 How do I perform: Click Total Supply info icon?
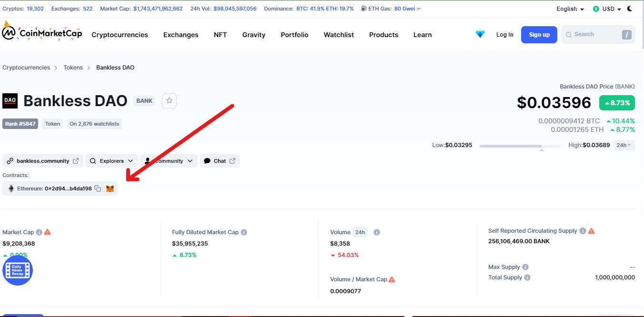click(x=527, y=277)
